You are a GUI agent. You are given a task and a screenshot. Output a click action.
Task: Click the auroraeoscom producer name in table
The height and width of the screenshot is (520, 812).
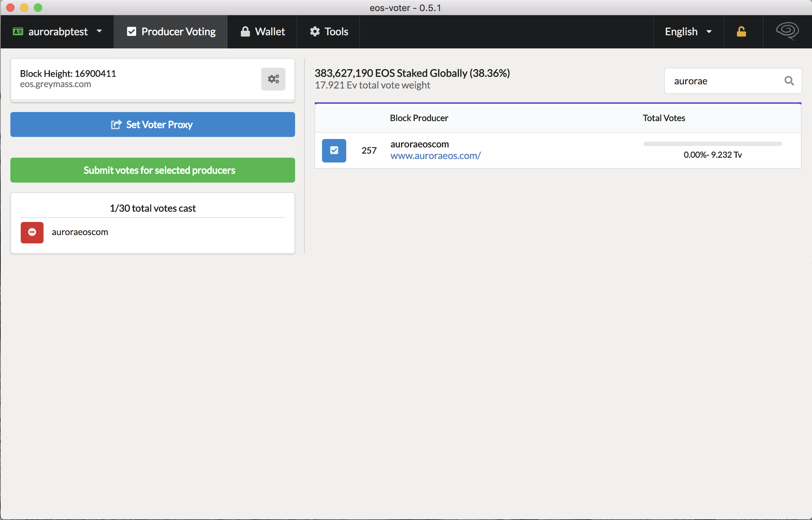click(x=419, y=144)
